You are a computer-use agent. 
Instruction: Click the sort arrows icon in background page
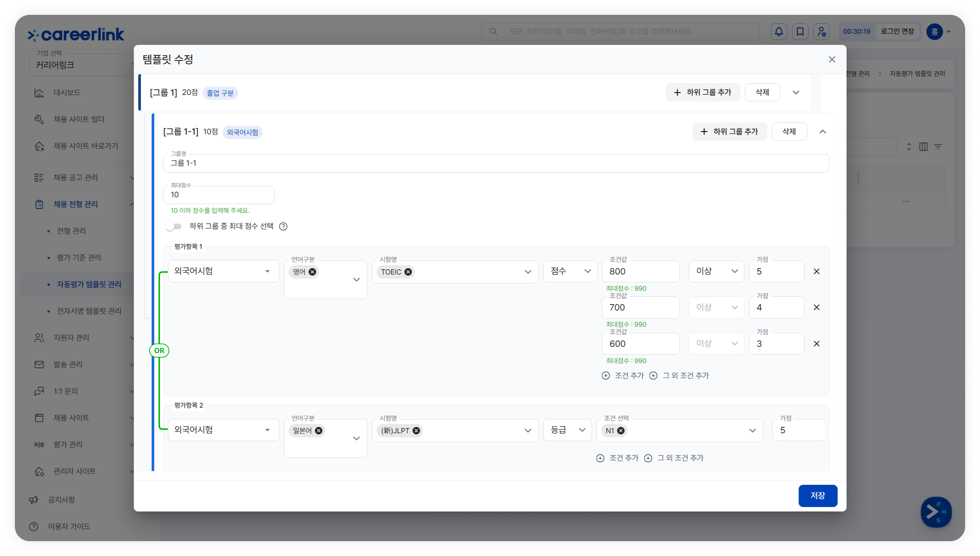(909, 147)
